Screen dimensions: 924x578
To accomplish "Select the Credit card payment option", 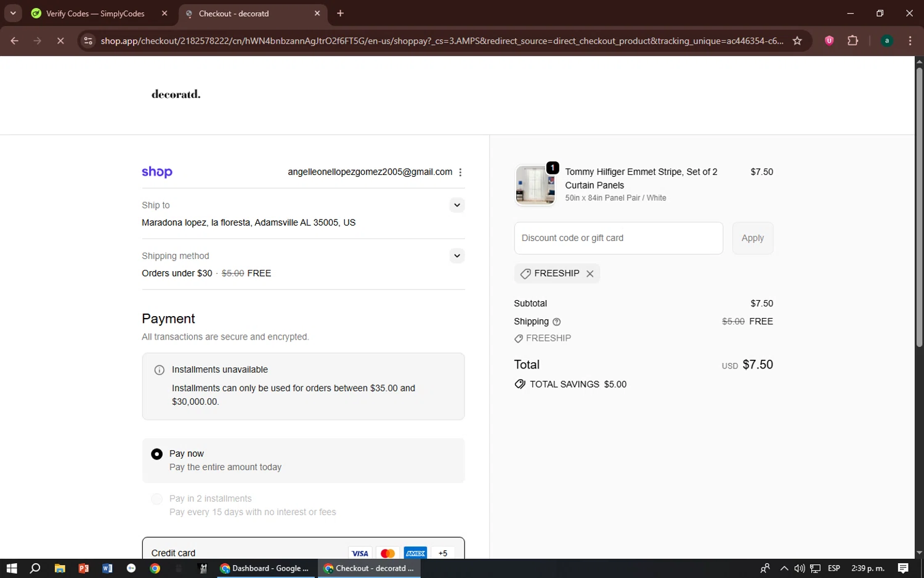I will [303, 553].
